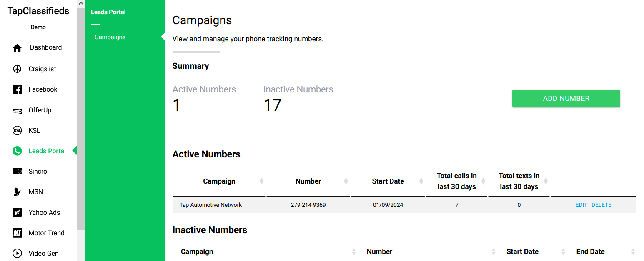Click the Dashboard home icon
The height and width of the screenshot is (261, 644).
tap(17, 48)
